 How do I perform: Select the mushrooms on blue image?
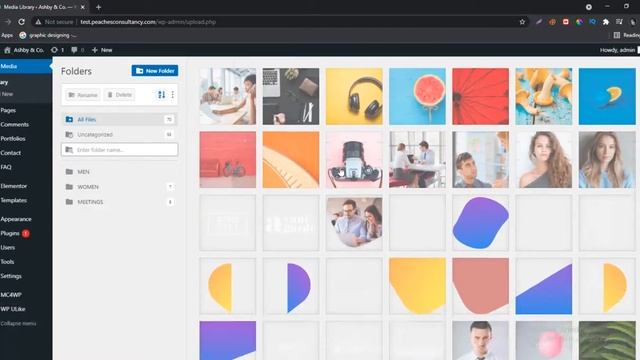pyautogui.click(x=544, y=96)
